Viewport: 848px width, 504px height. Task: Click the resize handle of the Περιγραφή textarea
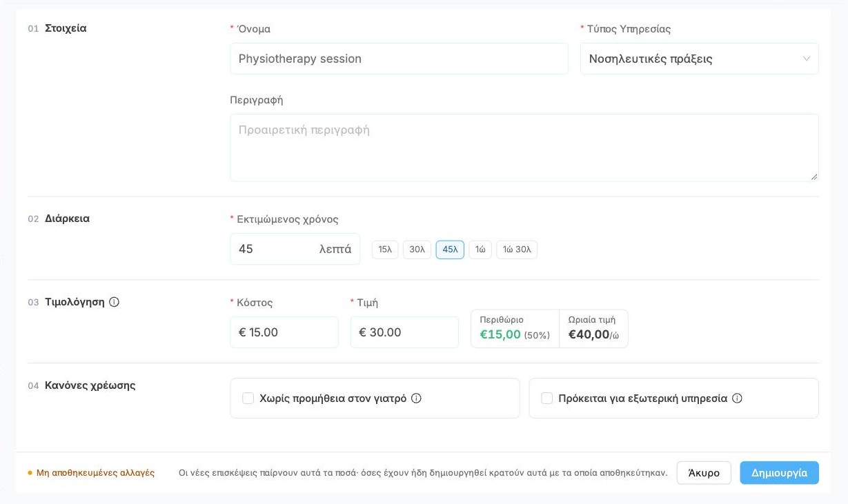coord(814,177)
